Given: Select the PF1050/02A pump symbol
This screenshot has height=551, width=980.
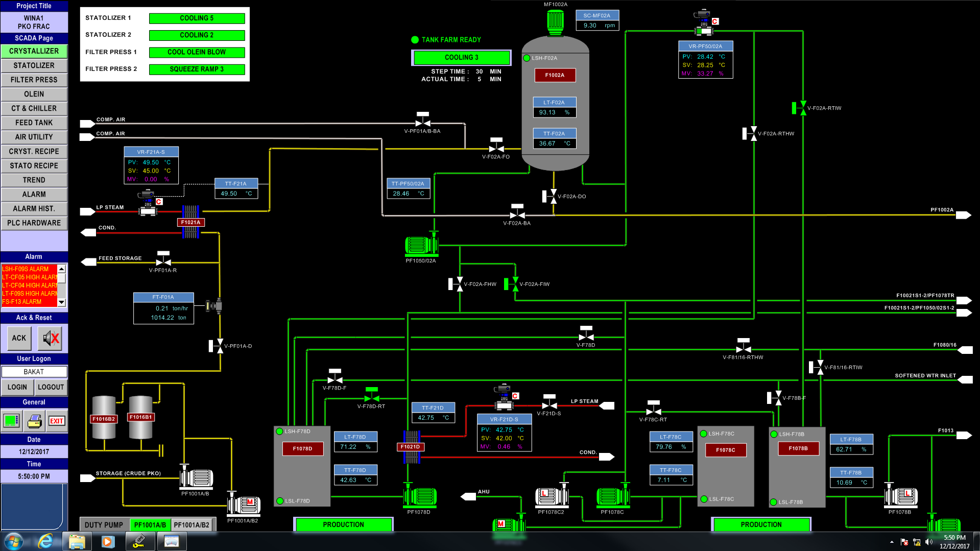Looking at the screenshot, I should pos(421,246).
